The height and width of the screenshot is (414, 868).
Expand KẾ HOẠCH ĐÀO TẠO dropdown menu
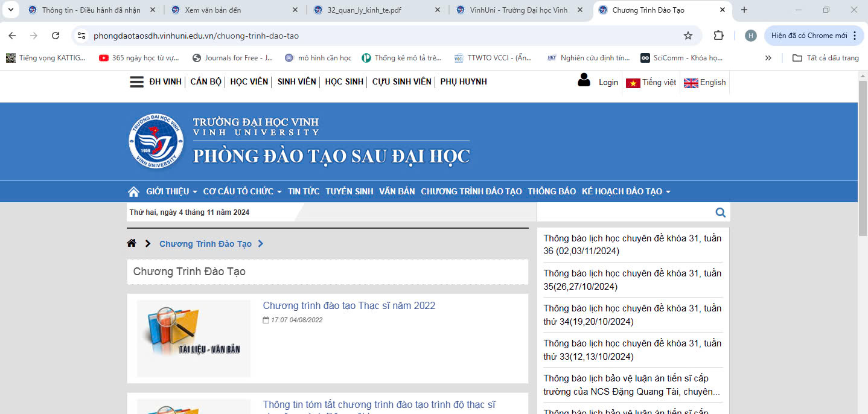point(626,191)
